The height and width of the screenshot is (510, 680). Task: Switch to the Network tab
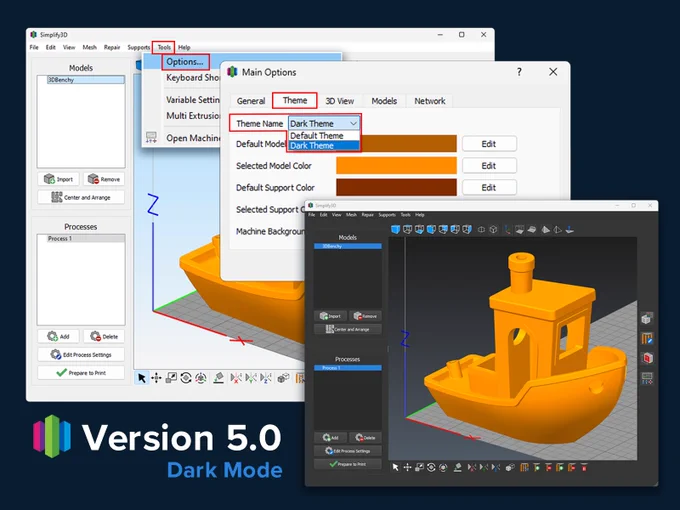429,101
